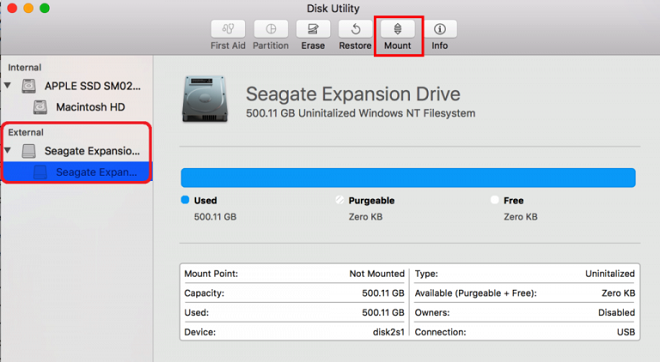Click the Type Uninitalized value
Screen dimensions: 660x362
pyautogui.click(x=610, y=274)
